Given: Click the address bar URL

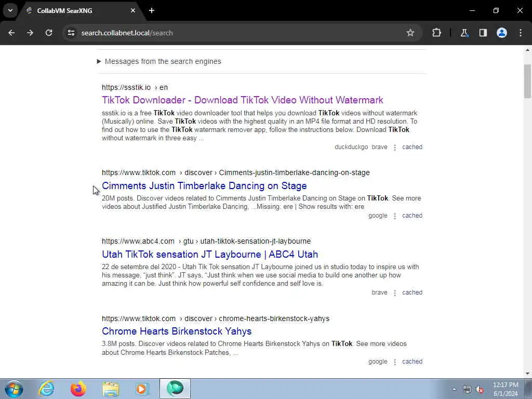Looking at the screenshot, I should (x=127, y=33).
